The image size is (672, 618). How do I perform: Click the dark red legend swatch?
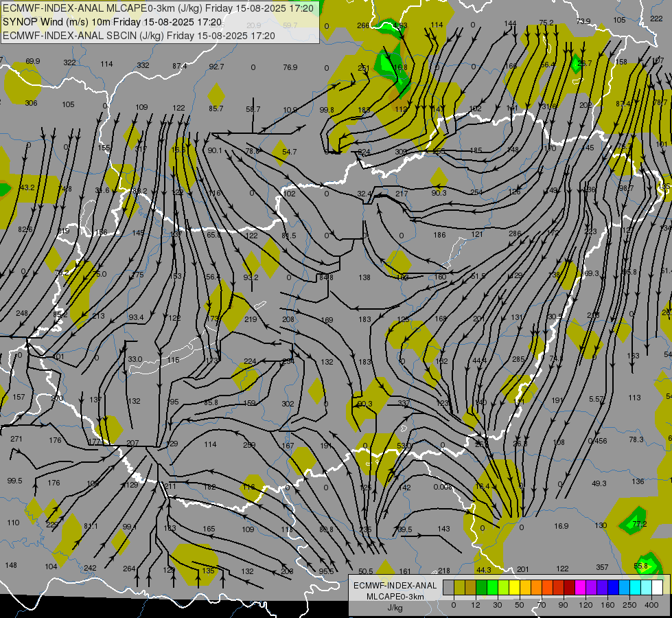[x=569, y=587]
